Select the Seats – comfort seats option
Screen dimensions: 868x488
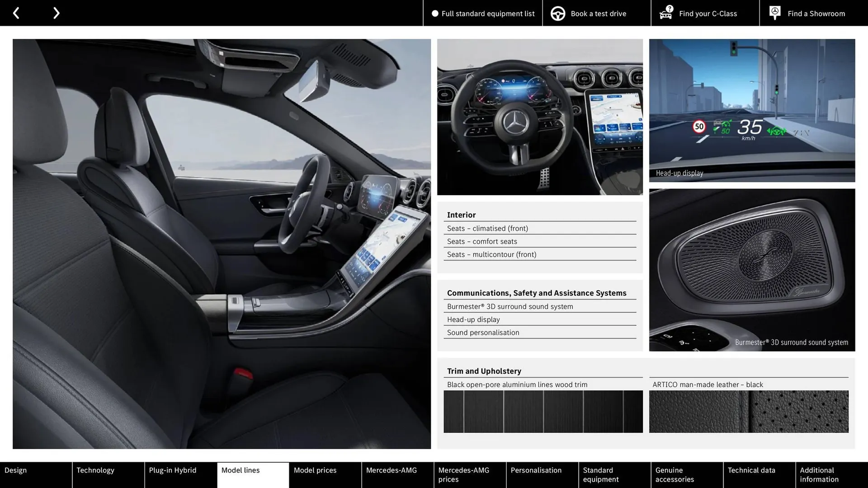(x=482, y=241)
